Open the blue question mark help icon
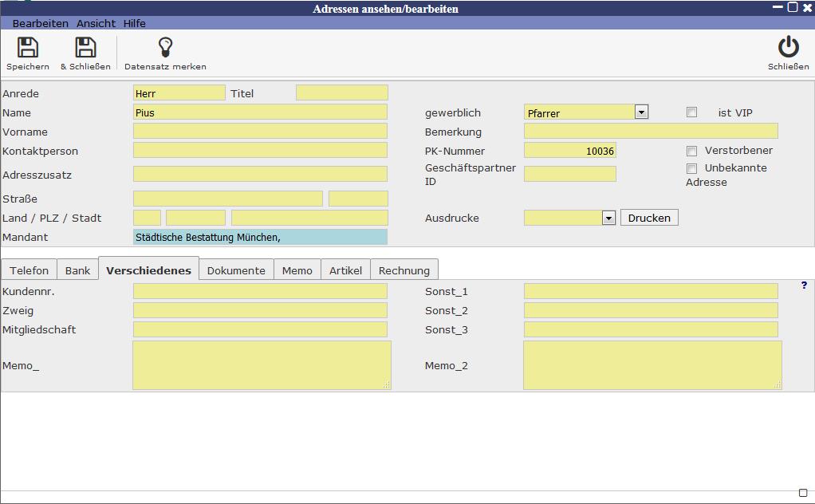Viewport: 815px width, 504px height. (804, 285)
